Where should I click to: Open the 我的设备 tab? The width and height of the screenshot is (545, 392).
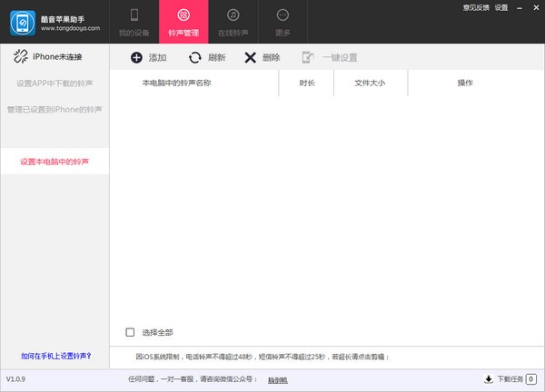tap(134, 22)
